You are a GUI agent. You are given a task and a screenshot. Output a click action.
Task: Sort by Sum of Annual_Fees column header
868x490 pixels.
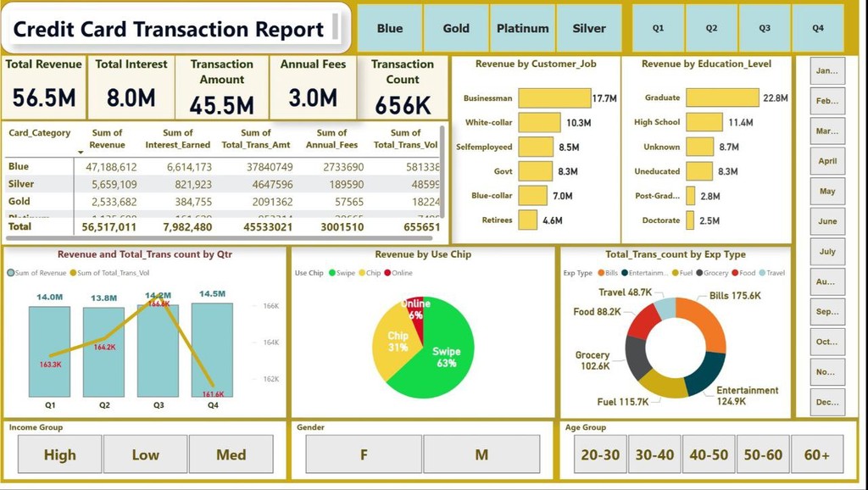point(331,138)
